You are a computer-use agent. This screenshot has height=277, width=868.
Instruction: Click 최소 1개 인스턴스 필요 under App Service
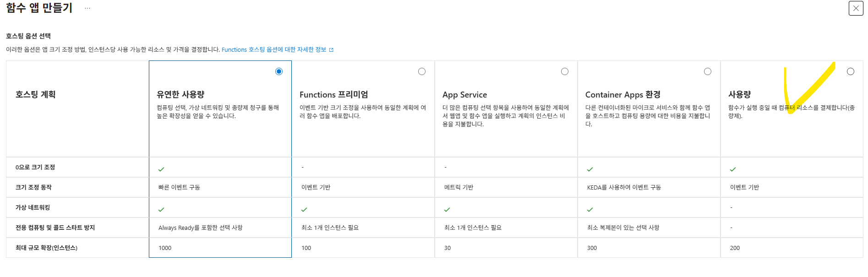pos(473,228)
